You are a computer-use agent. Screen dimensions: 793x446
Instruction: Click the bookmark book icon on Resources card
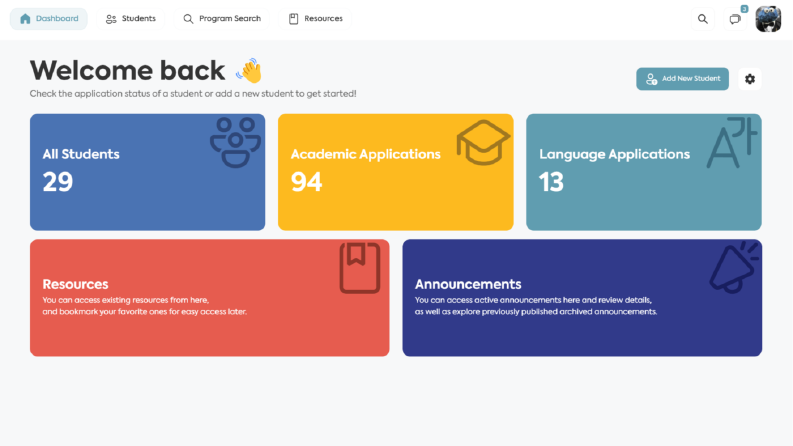(360, 268)
